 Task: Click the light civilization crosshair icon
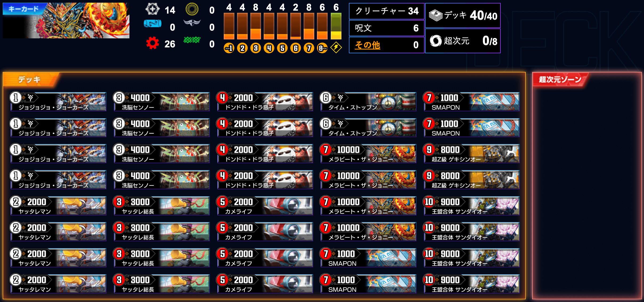coord(152,9)
